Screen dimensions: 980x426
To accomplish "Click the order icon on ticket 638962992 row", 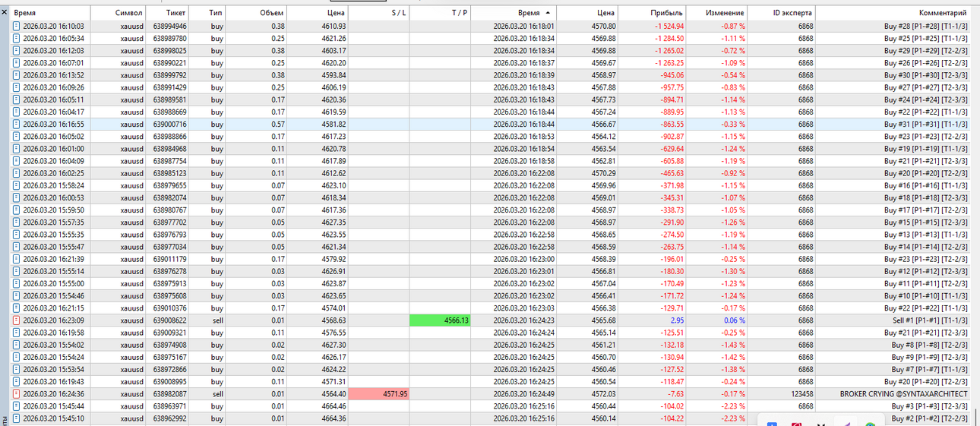I will coord(17,418).
